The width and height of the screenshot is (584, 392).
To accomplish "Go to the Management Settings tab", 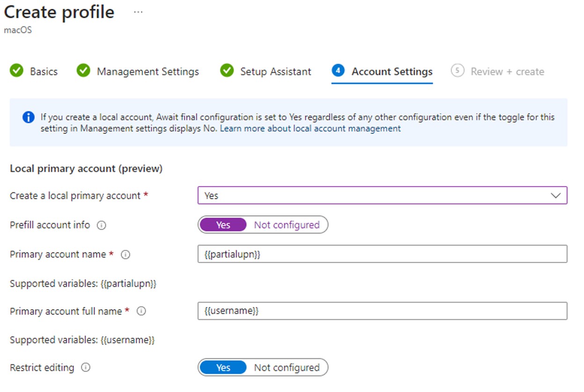I will click(x=147, y=72).
